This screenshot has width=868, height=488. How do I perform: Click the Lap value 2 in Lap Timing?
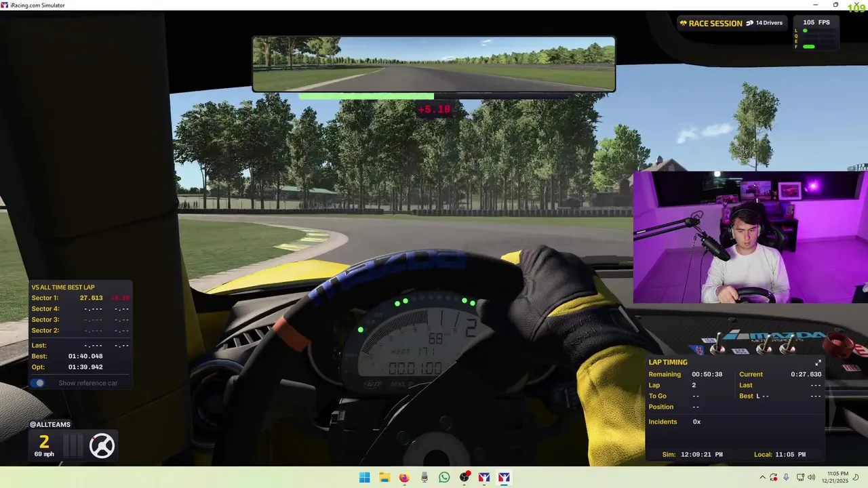point(694,385)
